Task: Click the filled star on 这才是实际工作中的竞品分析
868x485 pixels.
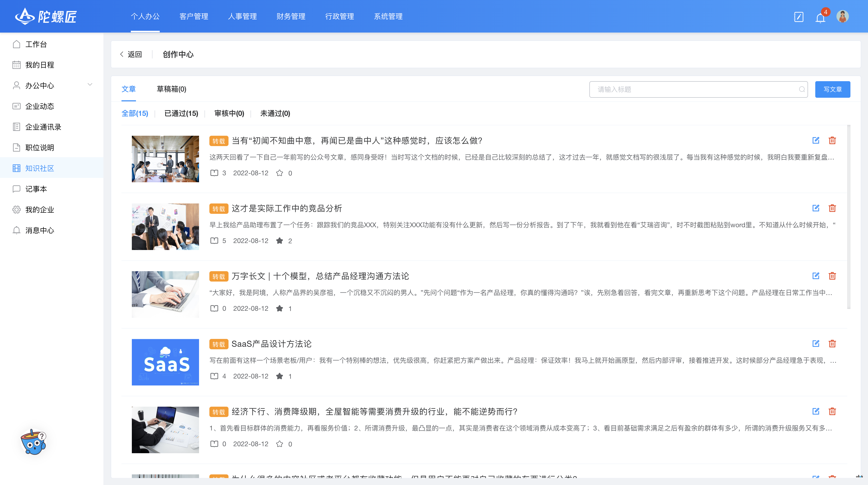Action: pos(279,241)
